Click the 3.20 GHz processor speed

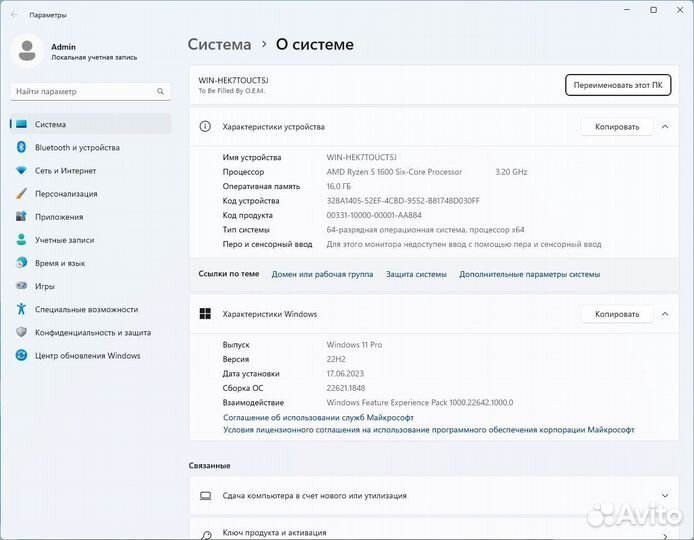(x=511, y=172)
